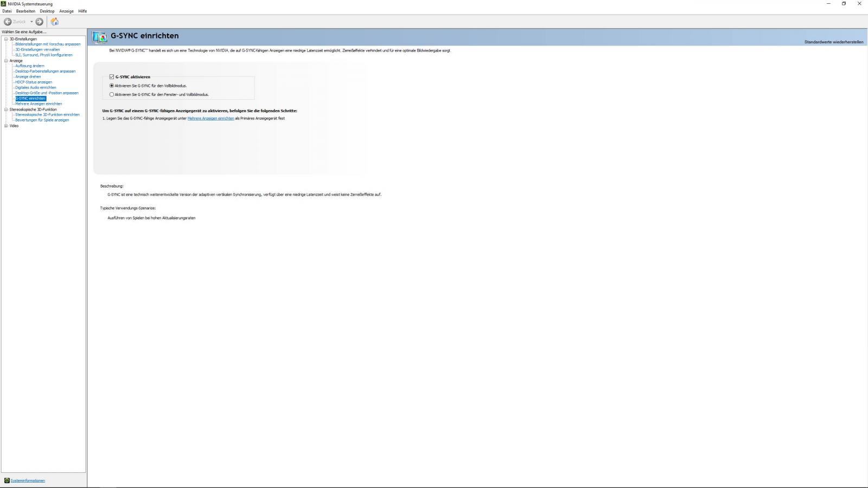Viewport: 868px width, 488px height.
Task: Open the Systeminformationen link
Action: click(28, 480)
